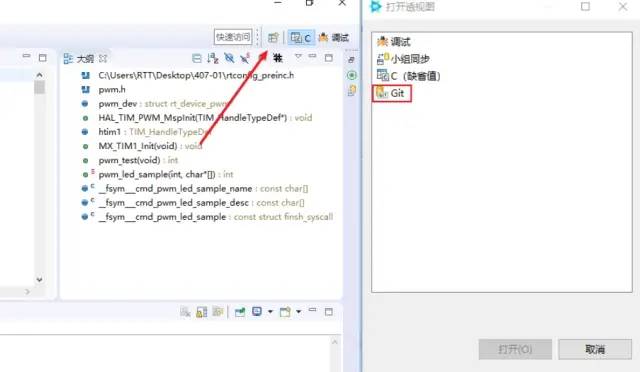The image size is (640, 372).
Task: Toggle Pin Console in console toolbar
Action: coord(240,312)
